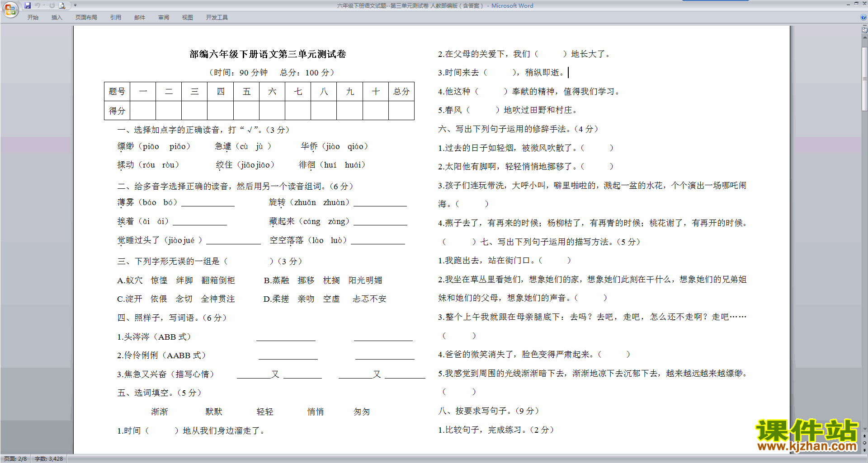Click heading 五、选词填空
Viewport: 868px width, 463px height.
[x=159, y=393]
